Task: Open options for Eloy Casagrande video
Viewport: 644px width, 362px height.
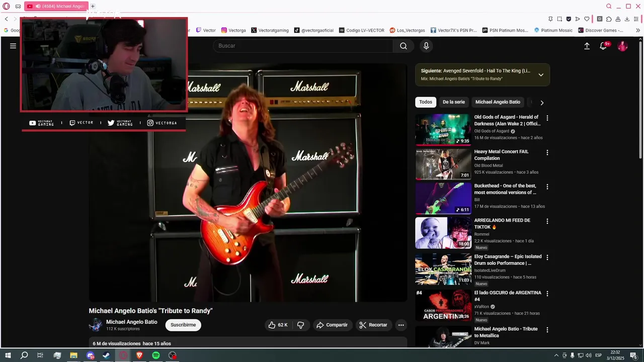Action: pos(547,257)
